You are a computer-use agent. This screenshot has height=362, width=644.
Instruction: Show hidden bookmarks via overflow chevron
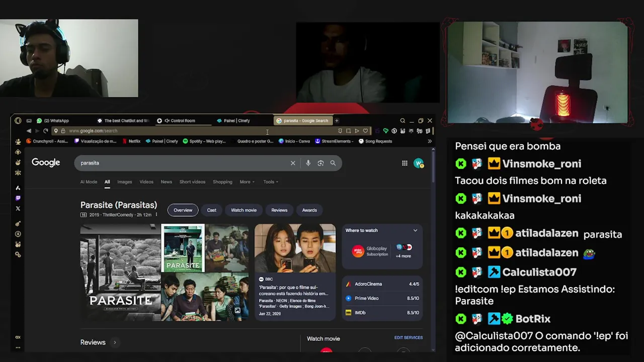tap(430, 141)
